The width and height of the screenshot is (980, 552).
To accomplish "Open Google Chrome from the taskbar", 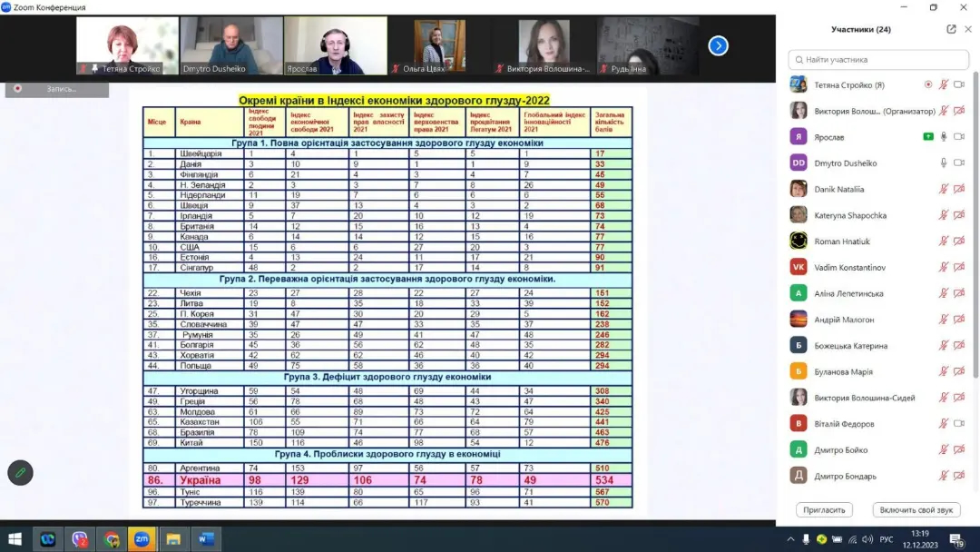I will (111, 539).
